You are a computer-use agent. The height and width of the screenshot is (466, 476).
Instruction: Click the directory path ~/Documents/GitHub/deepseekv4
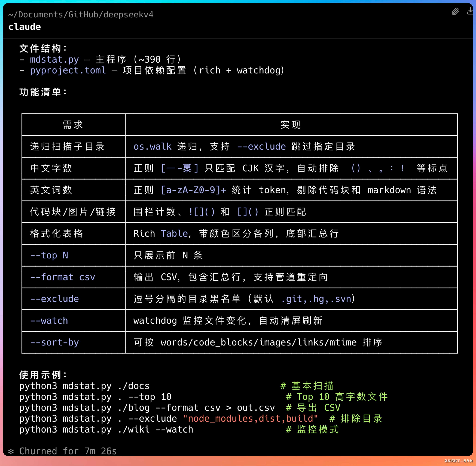click(81, 15)
